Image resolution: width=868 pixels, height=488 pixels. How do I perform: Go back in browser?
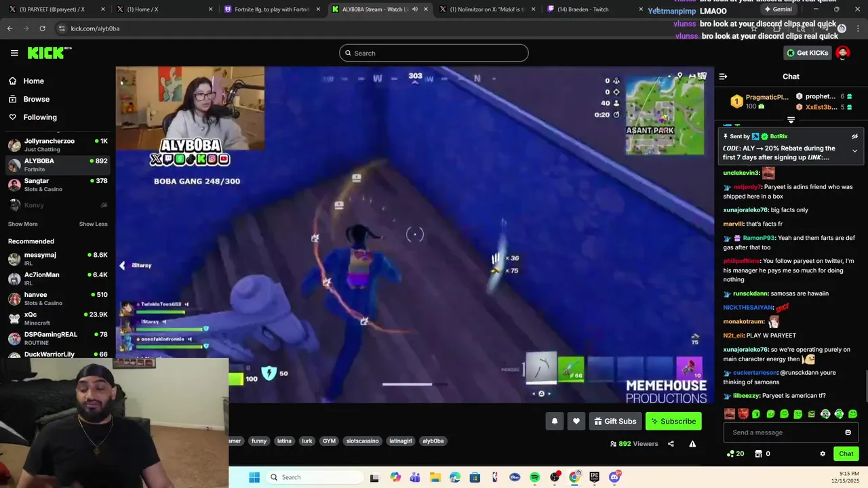(9, 28)
